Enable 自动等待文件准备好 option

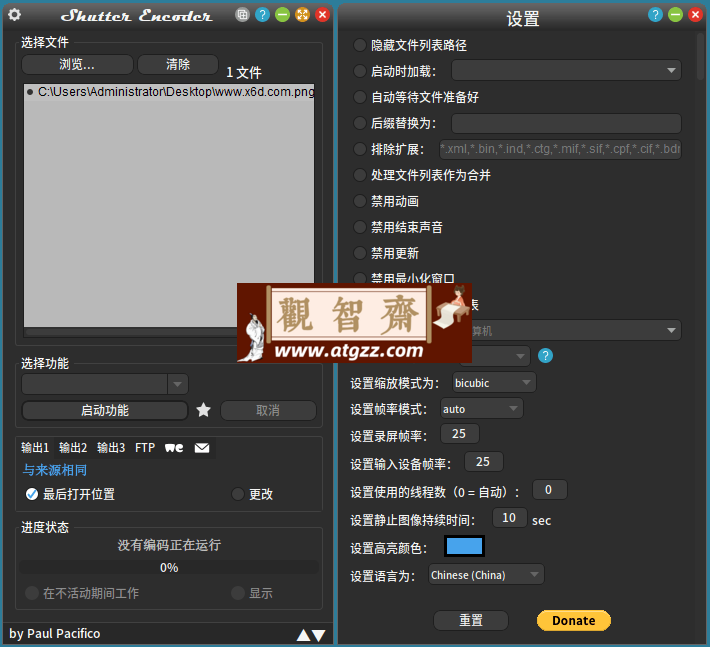360,97
